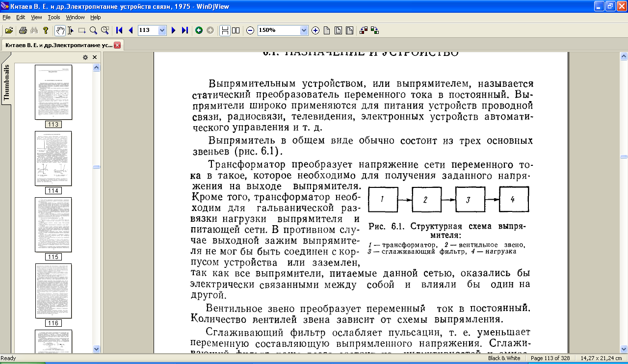Click block 1 in the figure diagram
Screen dimensions: 628x364
(x=382, y=199)
